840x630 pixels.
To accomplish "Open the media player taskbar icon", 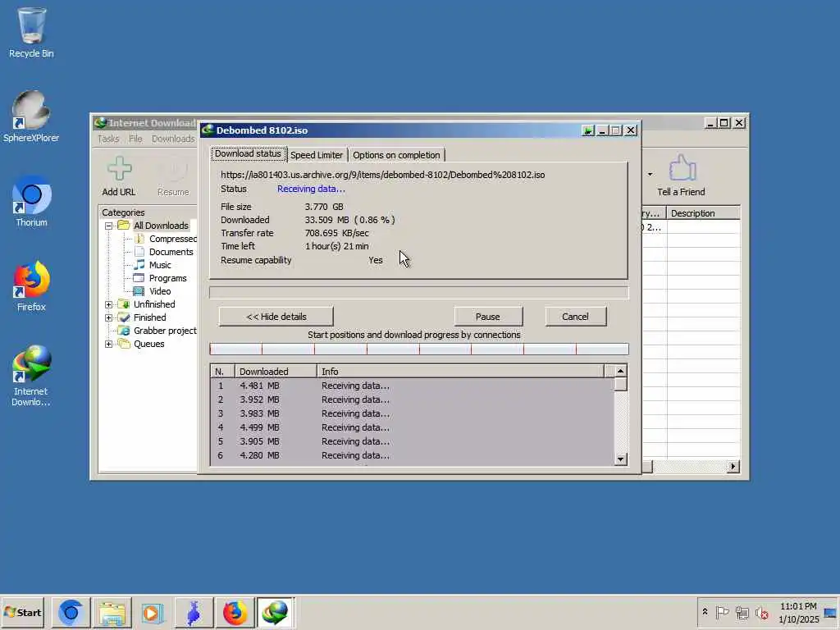I will (x=152, y=612).
